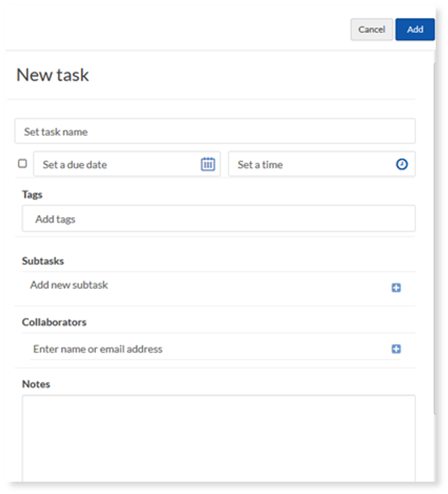Open the due date calendar picker icon
Screen dimensions: 448x494
pyautogui.click(x=208, y=164)
